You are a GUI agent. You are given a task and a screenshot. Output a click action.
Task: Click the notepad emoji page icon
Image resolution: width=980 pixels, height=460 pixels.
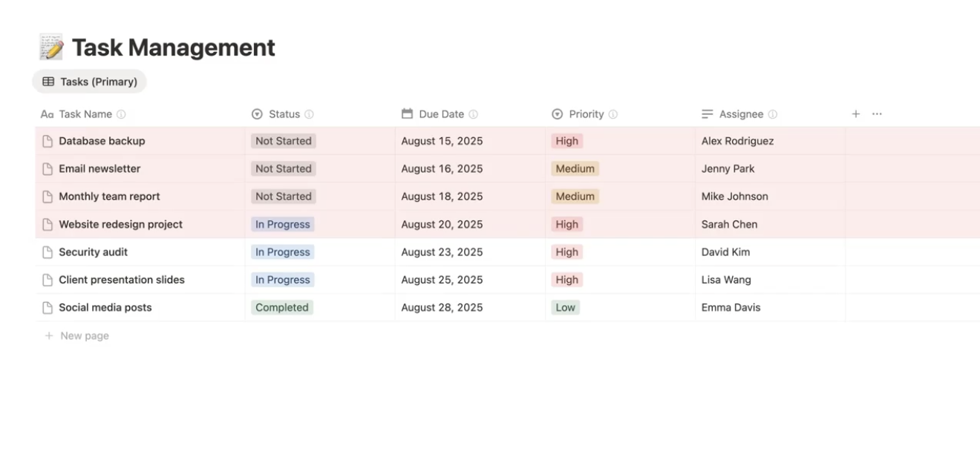(x=51, y=47)
